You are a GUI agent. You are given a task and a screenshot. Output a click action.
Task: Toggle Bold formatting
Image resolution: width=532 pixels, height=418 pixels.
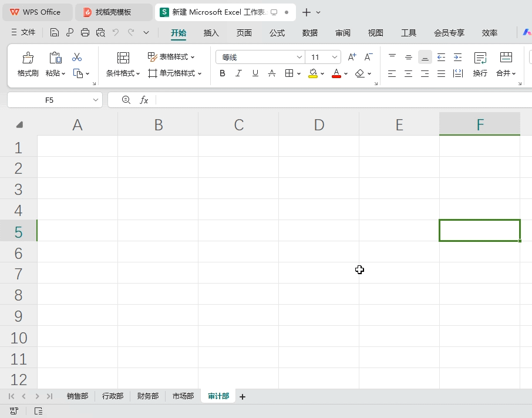(x=222, y=73)
